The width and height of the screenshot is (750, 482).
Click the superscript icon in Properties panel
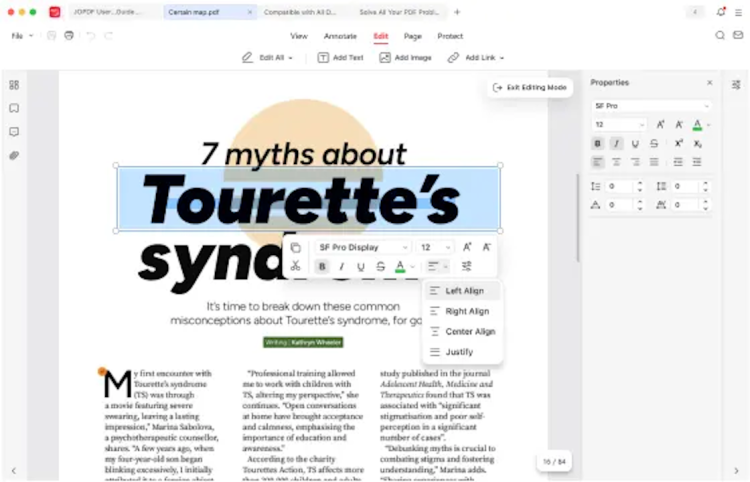tap(679, 143)
